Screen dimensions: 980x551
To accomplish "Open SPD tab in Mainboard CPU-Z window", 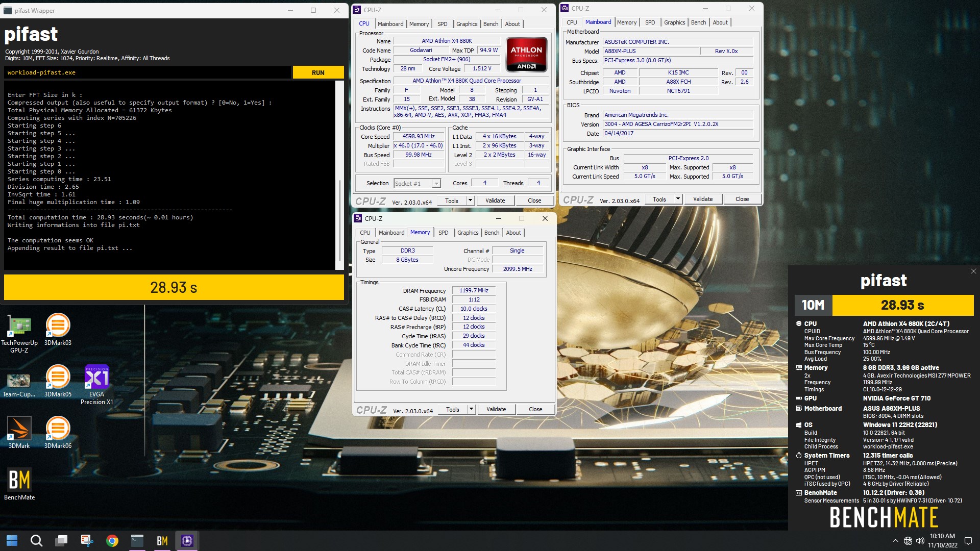I will [650, 22].
